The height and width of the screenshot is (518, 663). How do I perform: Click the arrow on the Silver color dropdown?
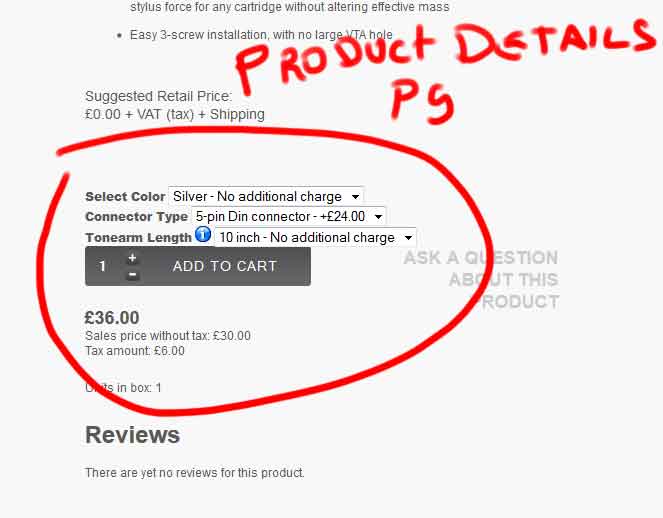[x=355, y=197]
